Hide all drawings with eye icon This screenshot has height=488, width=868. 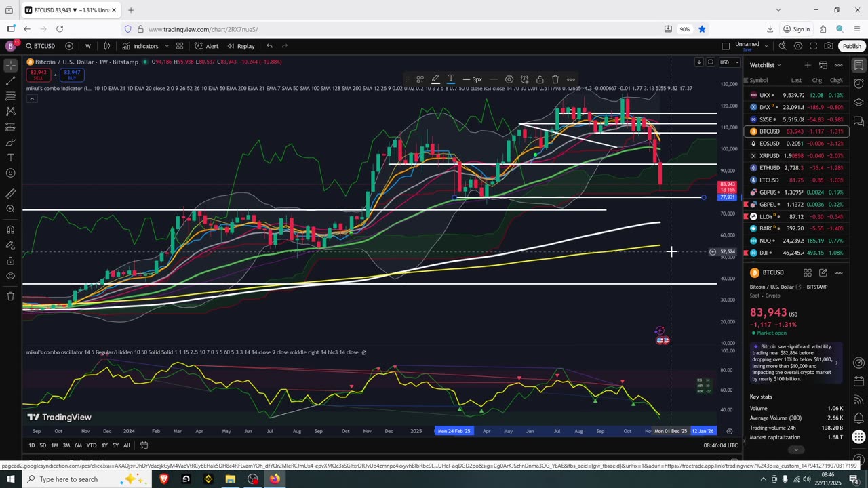point(10,277)
